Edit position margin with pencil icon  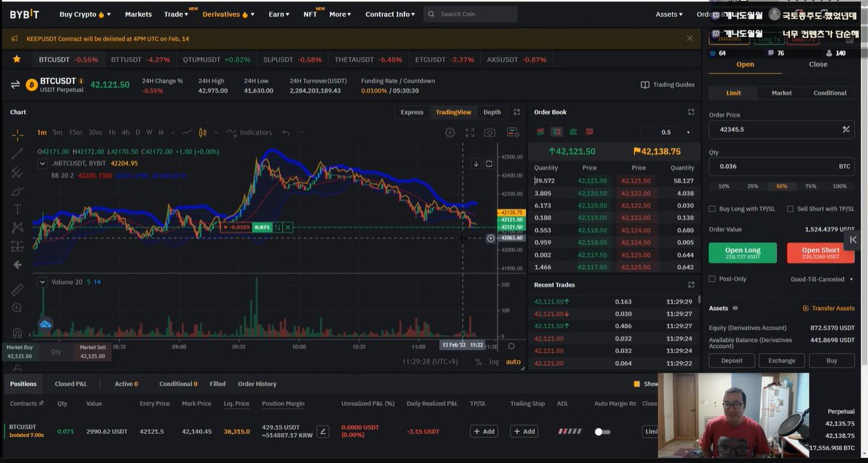pos(323,431)
